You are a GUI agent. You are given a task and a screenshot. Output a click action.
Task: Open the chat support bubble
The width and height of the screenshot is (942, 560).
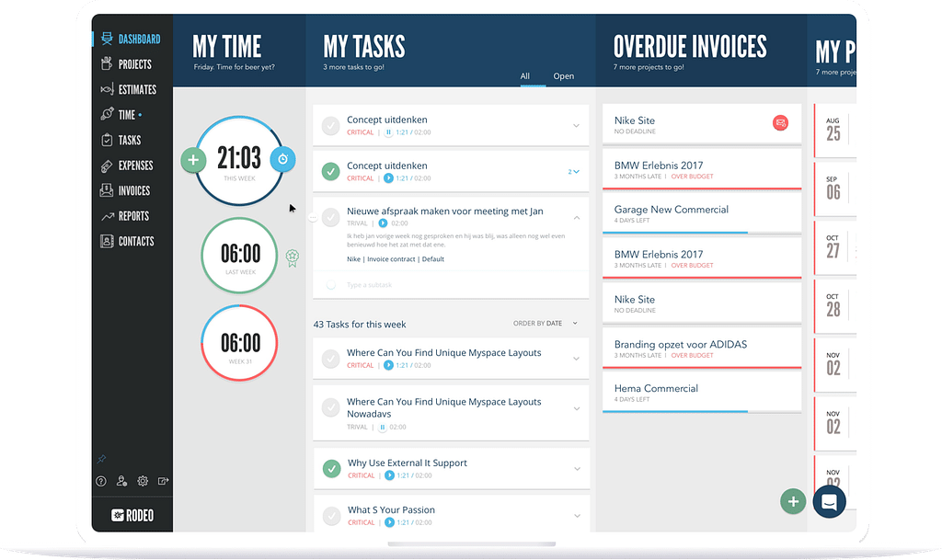pos(829,501)
